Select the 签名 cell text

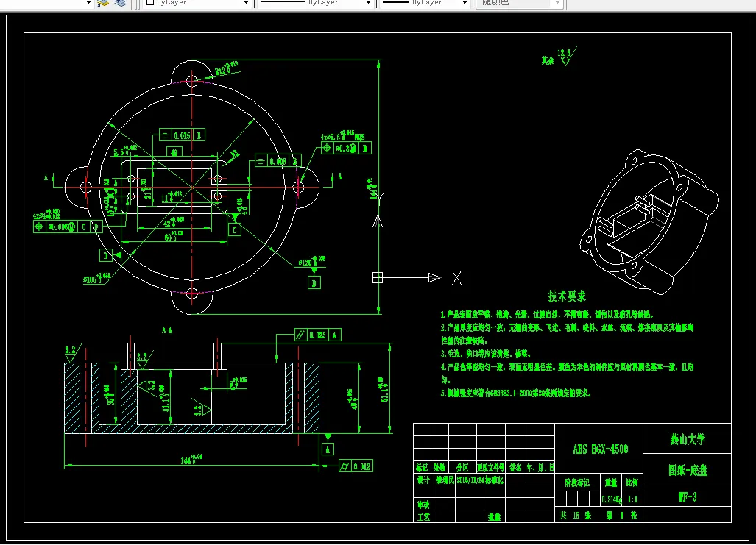pos(515,468)
